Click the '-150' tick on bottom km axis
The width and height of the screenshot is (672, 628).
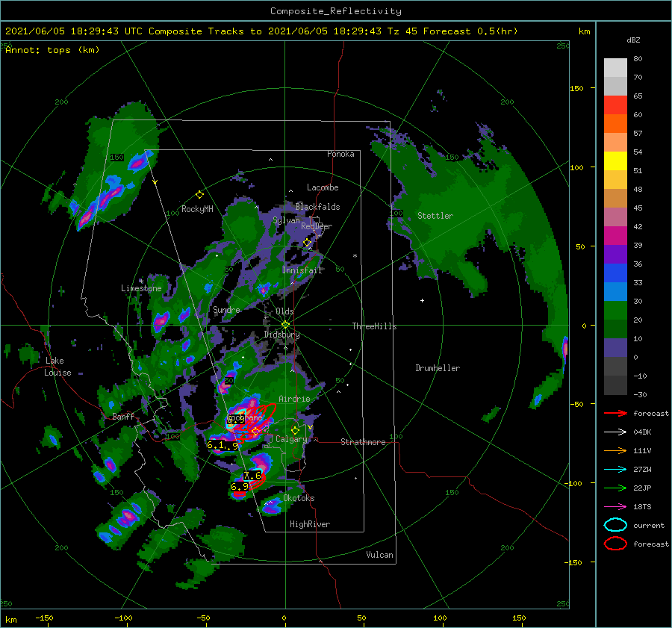pos(44,618)
